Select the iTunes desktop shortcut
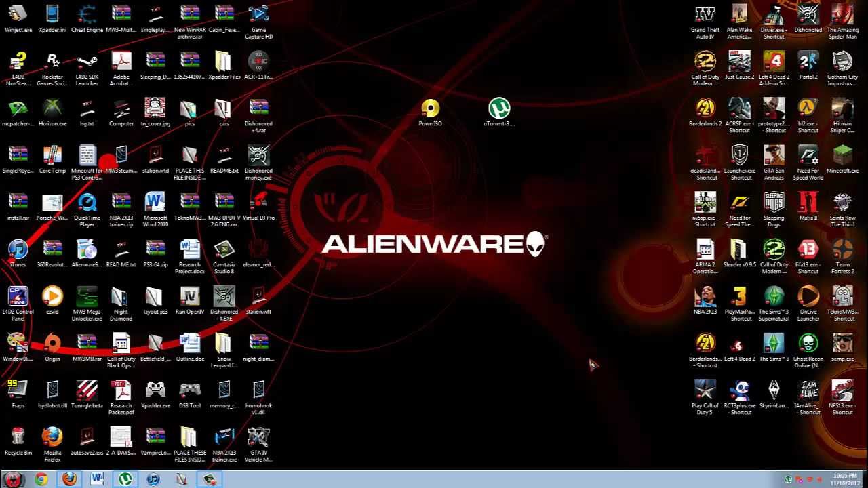This screenshot has width=868, height=488. click(18, 253)
